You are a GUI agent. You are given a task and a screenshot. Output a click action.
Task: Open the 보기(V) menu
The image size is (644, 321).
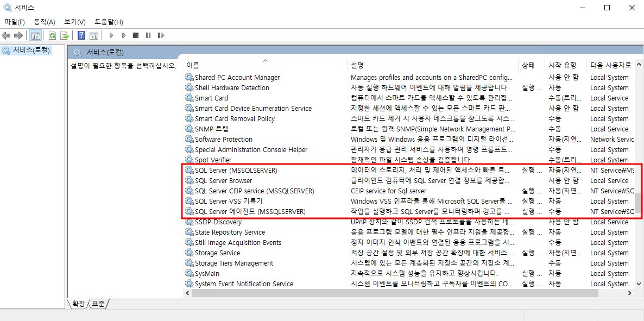75,22
